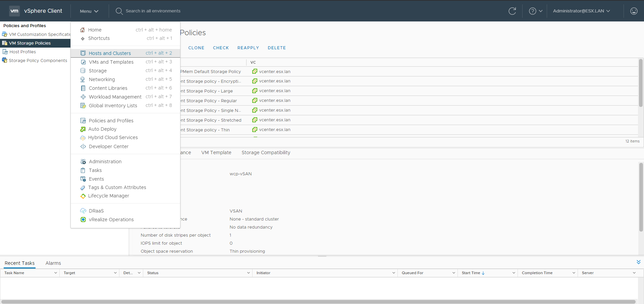
Task: Open the Storage Compatibility tab
Action: coord(266,153)
